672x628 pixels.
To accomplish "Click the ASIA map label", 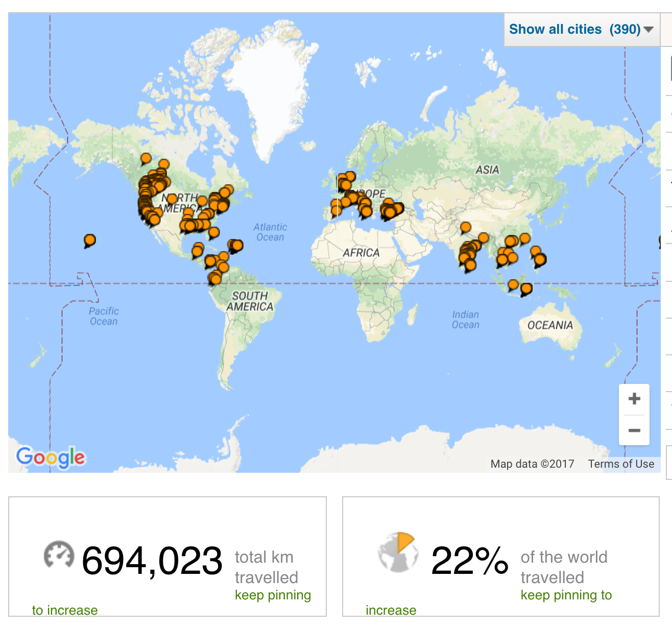I will tap(487, 170).
